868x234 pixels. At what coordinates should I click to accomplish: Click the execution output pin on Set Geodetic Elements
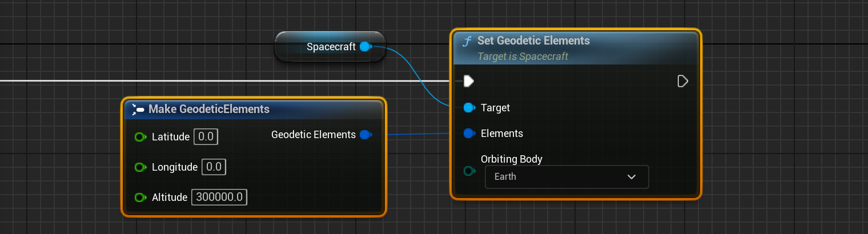click(x=682, y=81)
